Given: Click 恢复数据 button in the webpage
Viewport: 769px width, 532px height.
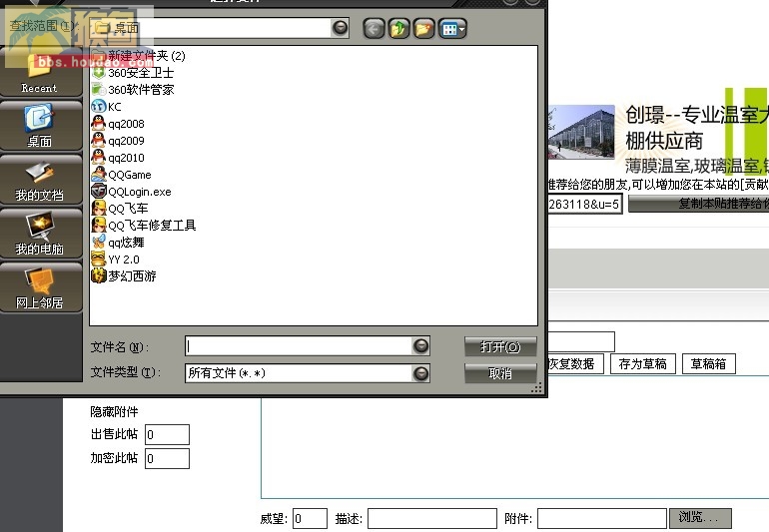Looking at the screenshot, I should click(575, 364).
